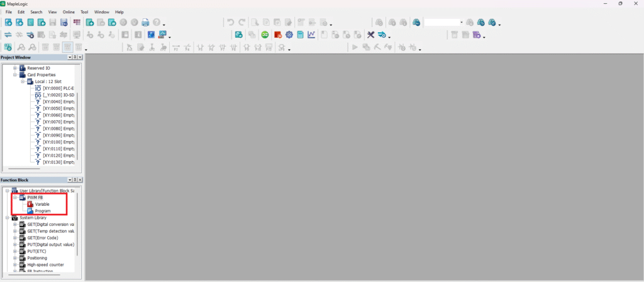The width and height of the screenshot is (644, 282).
Task: Open the Online menu
Action: pyautogui.click(x=69, y=12)
